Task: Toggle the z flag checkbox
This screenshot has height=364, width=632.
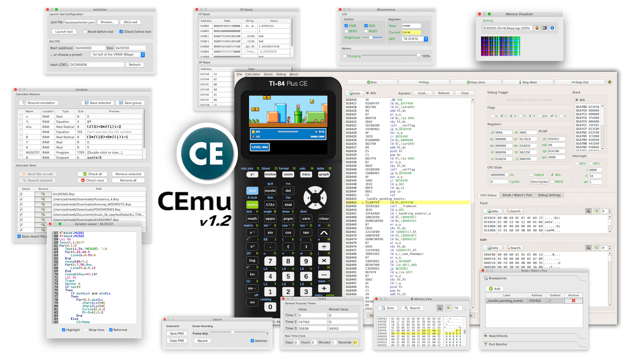Action: pyautogui.click(x=502, y=116)
